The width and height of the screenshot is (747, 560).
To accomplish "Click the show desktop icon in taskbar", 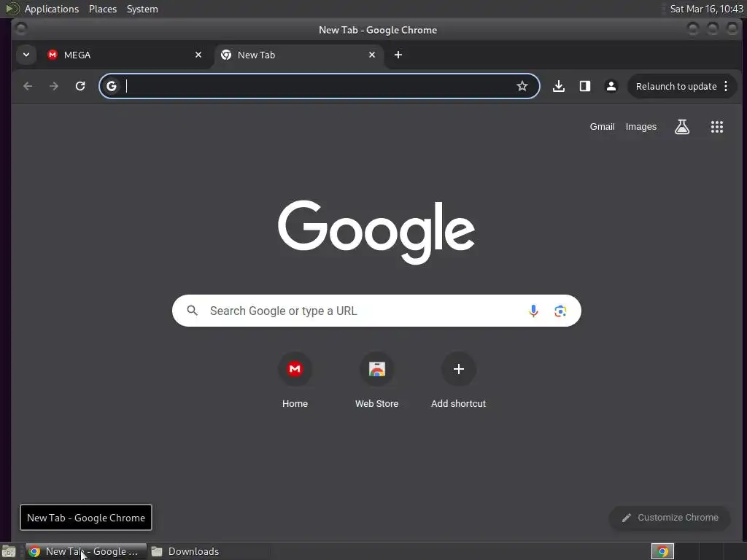I will [9, 551].
